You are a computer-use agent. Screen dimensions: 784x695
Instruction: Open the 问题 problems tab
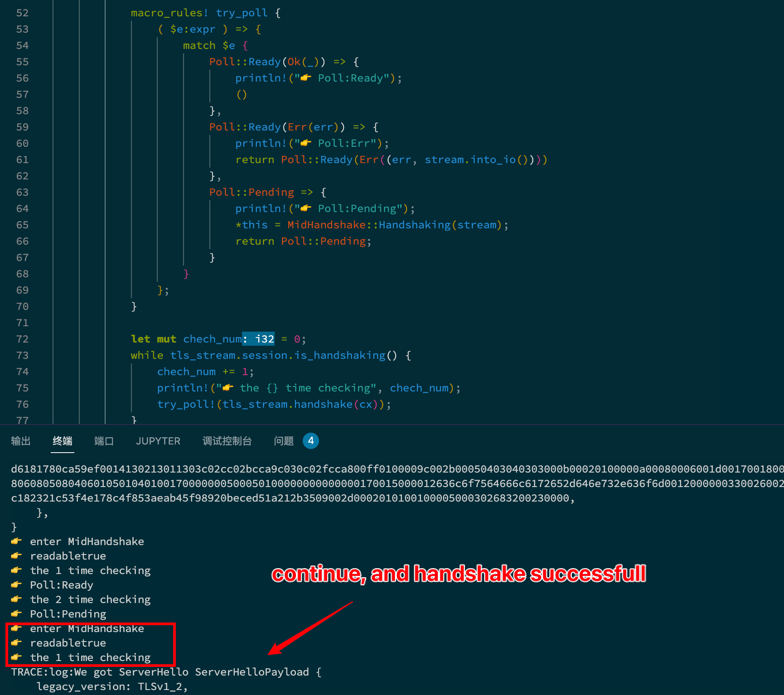pyautogui.click(x=284, y=441)
